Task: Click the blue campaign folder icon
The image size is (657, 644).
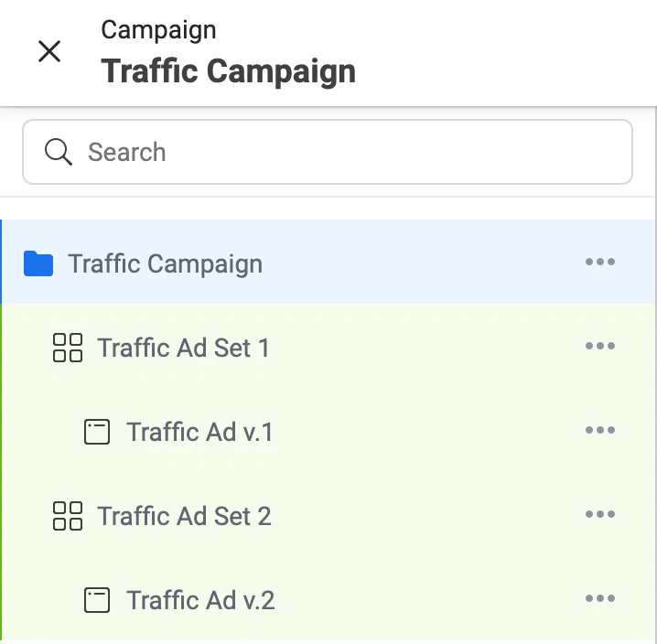Action: 38,263
